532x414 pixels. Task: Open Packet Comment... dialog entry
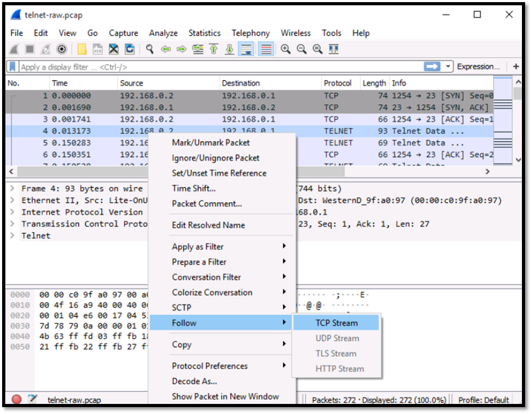(207, 204)
